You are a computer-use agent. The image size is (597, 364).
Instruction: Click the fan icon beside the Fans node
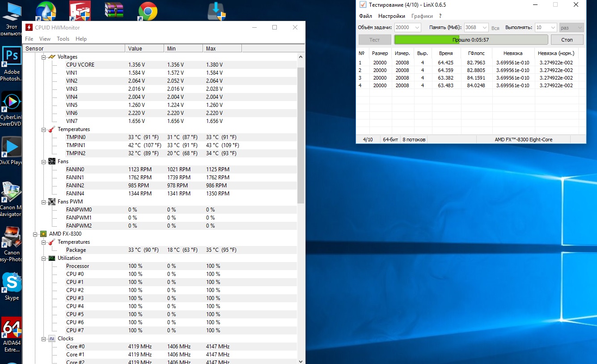click(52, 161)
